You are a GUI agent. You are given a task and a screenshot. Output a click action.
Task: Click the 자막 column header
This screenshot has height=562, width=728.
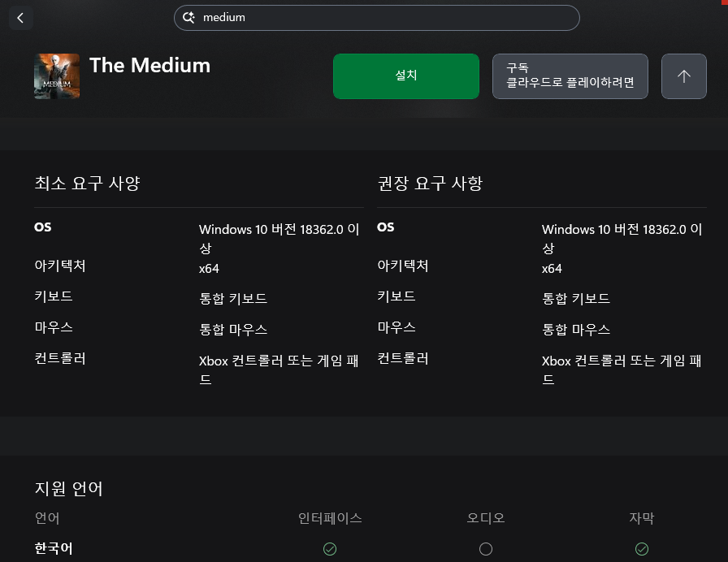coord(642,518)
